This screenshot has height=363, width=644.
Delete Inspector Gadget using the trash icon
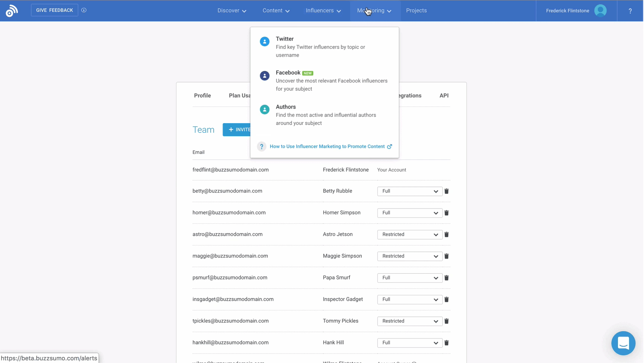tap(446, 299)
